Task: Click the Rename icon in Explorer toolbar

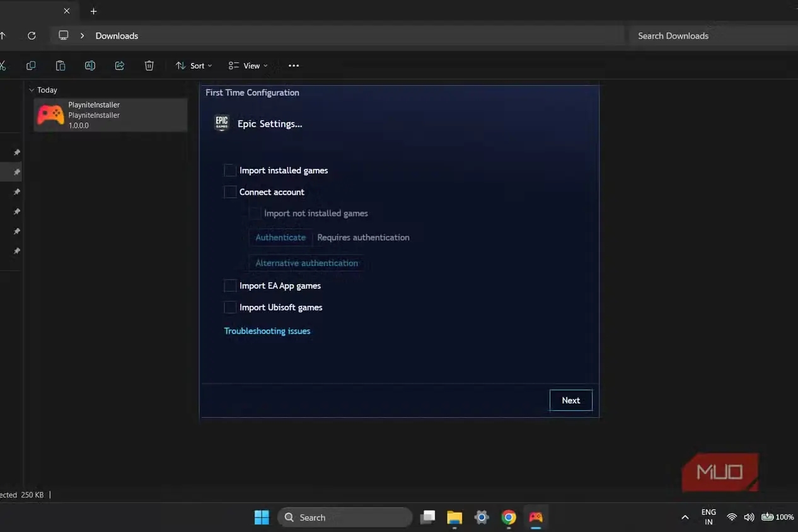Action: 90,66
